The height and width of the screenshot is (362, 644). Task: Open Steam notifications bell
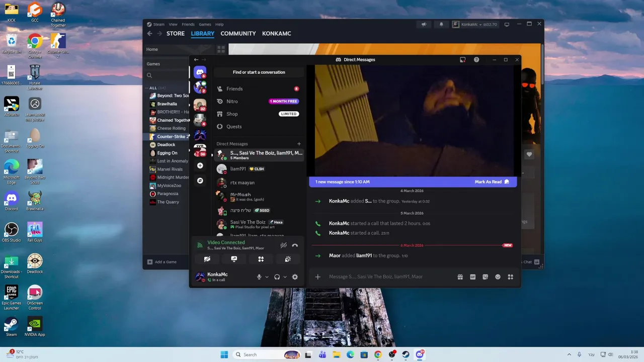[441, 24]
